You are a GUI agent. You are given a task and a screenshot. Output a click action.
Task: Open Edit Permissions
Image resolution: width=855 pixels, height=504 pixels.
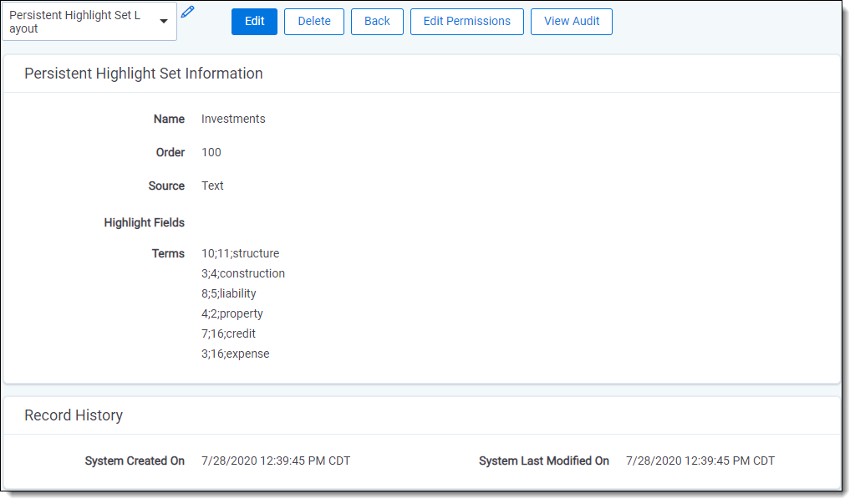tap(466, 22)
